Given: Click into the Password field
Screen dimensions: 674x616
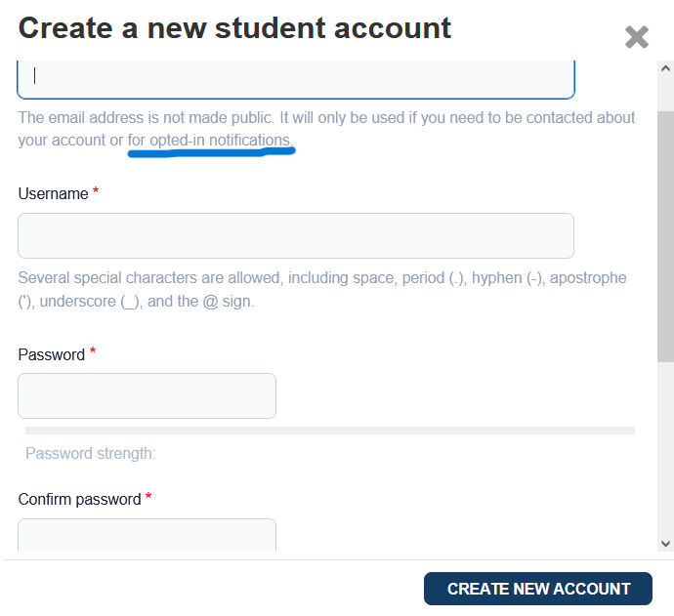Looking at the screenshot, I should pos(147,395).
